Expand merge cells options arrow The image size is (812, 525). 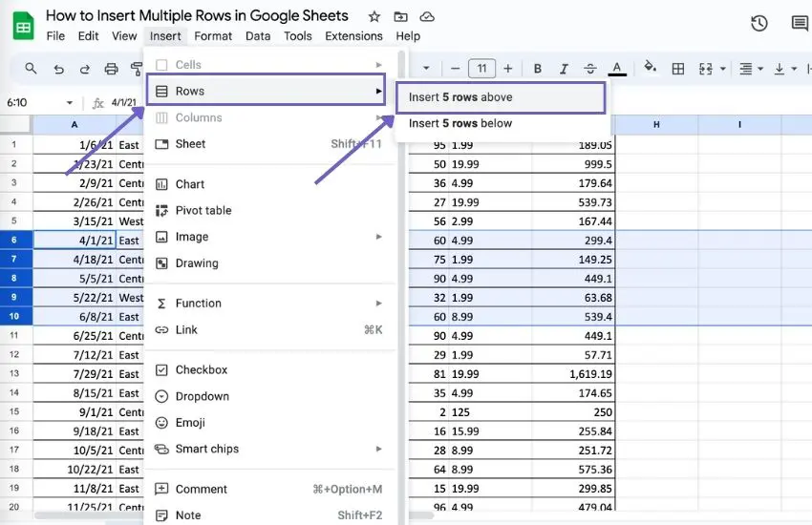[723, 69]
